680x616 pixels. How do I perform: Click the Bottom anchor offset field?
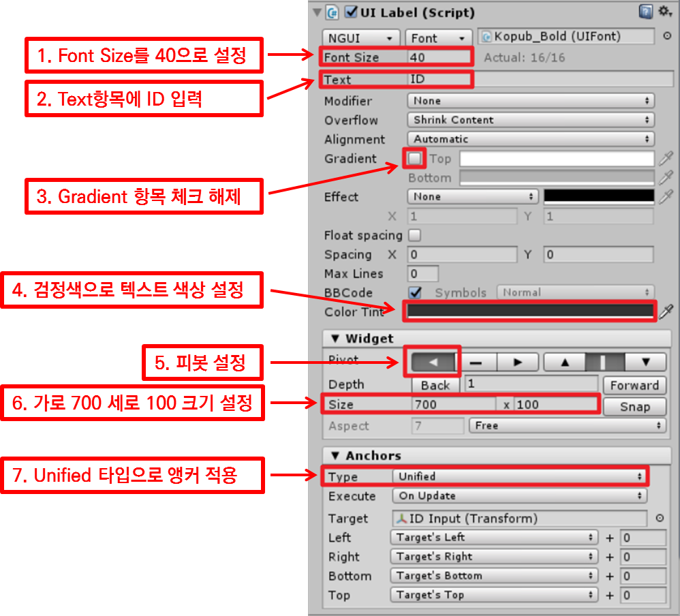click(x=643, y=576)
